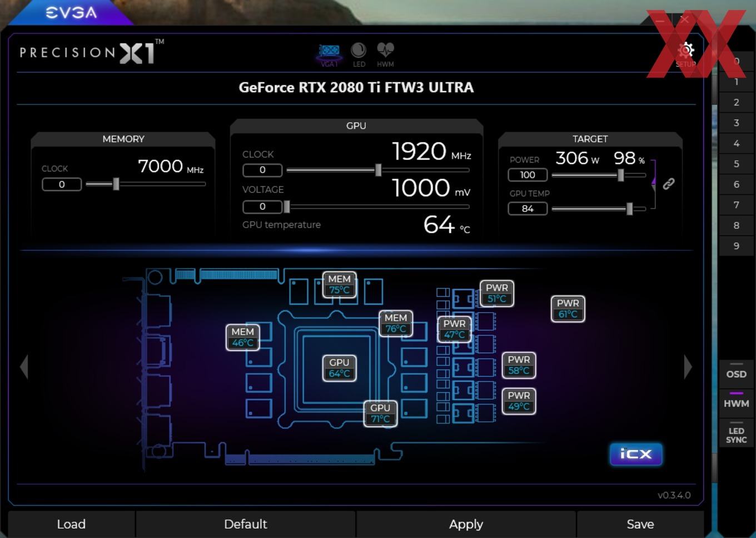
Task: Click the power target 100 field
Action: (x=528, y=175)
